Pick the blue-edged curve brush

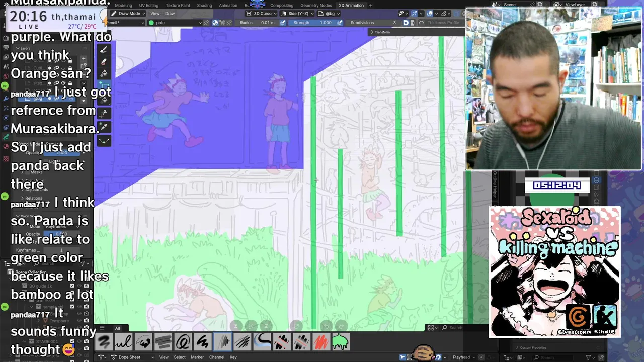tap(262, 342)
